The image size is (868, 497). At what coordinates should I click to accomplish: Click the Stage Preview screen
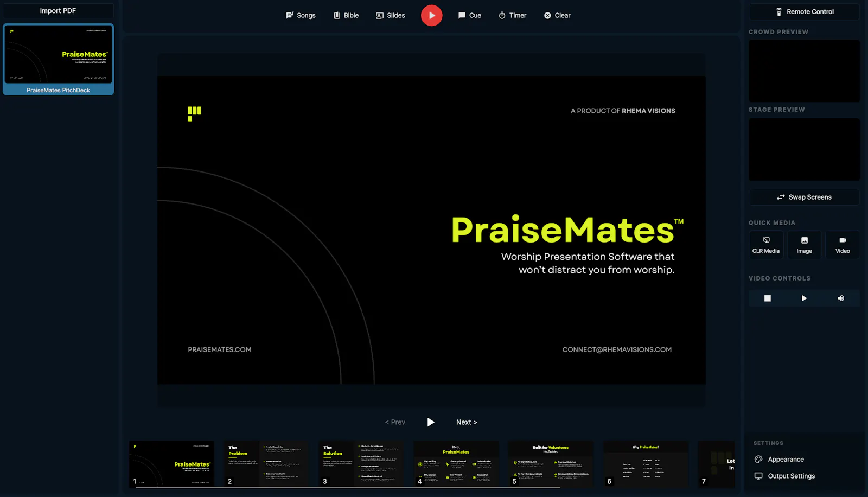point(804,149)
